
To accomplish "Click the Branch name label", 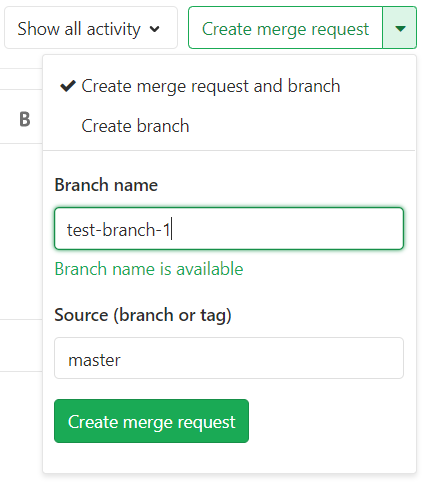I will coord(106,185).
